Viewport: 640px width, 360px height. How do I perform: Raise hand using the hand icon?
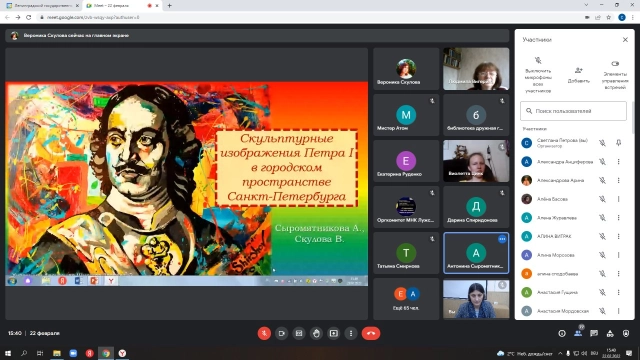click(x=316, y=333)
